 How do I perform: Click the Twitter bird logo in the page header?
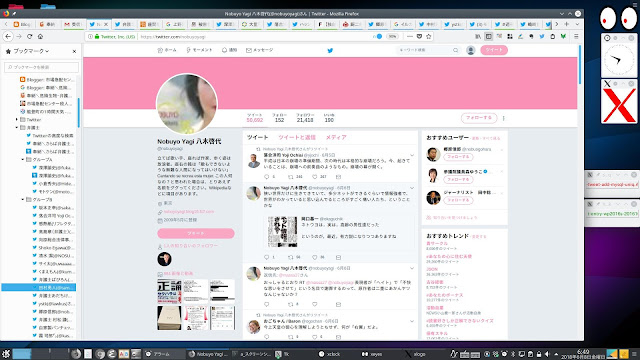pyautogui.click(x=330, y=50)
